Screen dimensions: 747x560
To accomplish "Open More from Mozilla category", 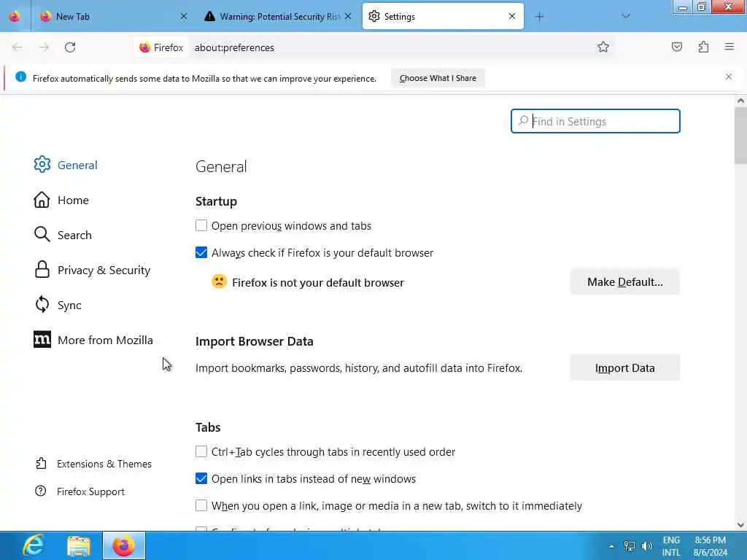I will tap(93, 340).
